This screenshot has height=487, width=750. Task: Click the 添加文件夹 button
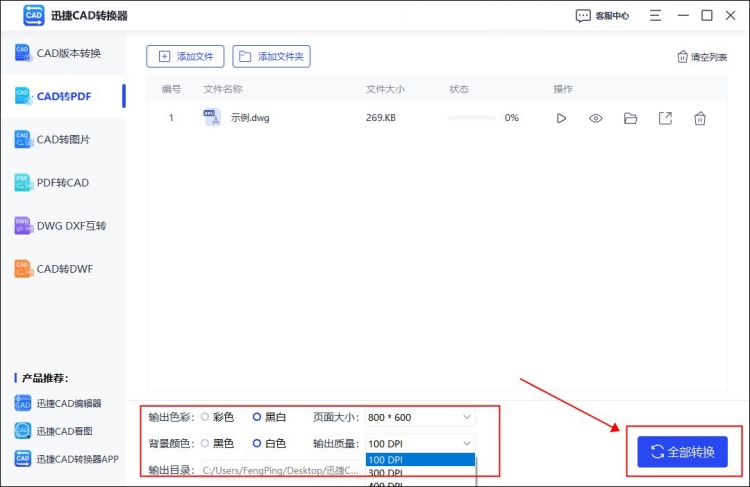271,56
